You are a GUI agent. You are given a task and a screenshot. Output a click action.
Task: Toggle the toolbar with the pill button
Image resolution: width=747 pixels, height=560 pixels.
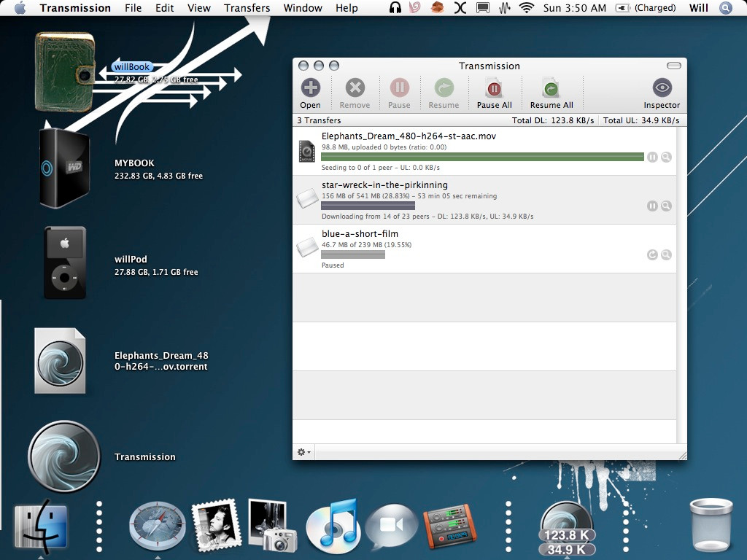click(x=673, y=66)
